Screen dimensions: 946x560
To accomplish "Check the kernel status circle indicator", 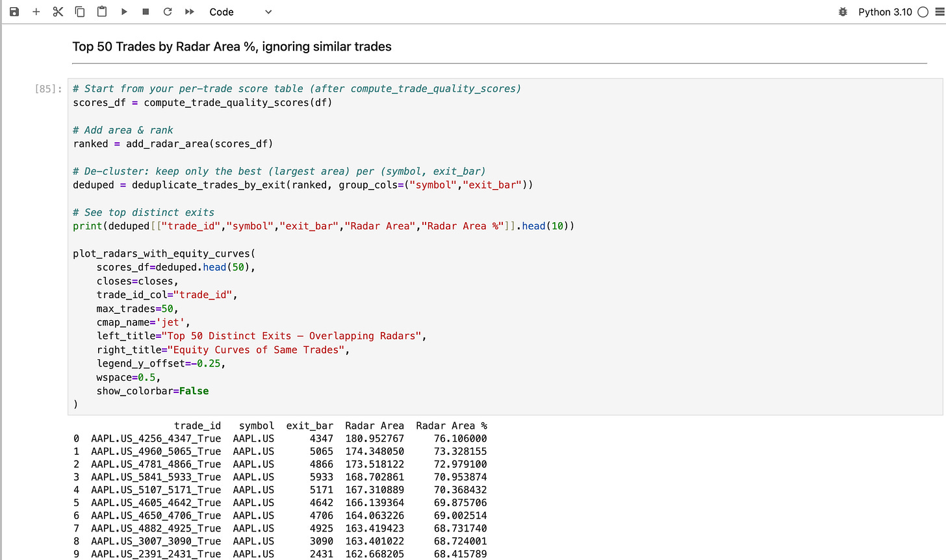I will pos(923,12).
